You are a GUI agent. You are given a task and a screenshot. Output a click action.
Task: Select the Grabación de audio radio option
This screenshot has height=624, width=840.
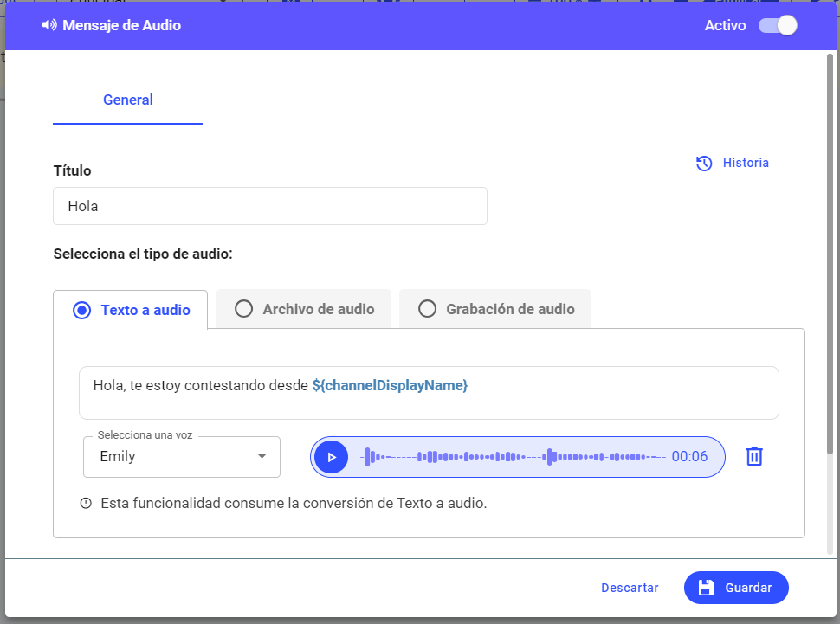427,309
